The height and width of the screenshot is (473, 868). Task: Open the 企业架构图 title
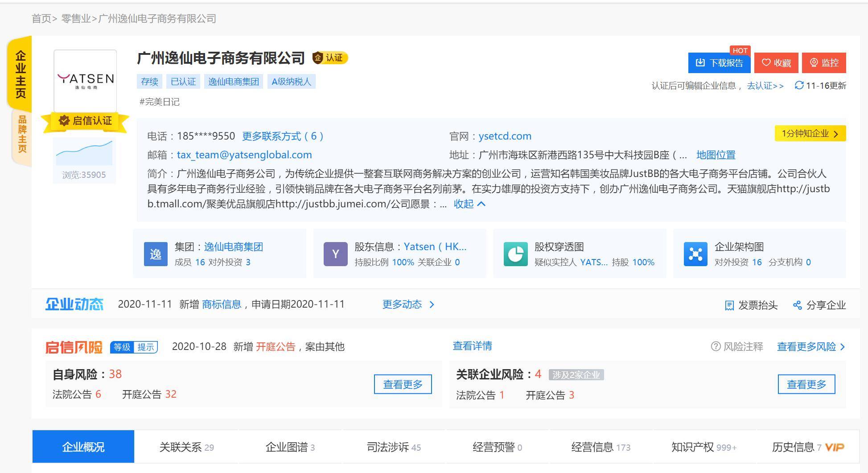click(x=739, y=247)
